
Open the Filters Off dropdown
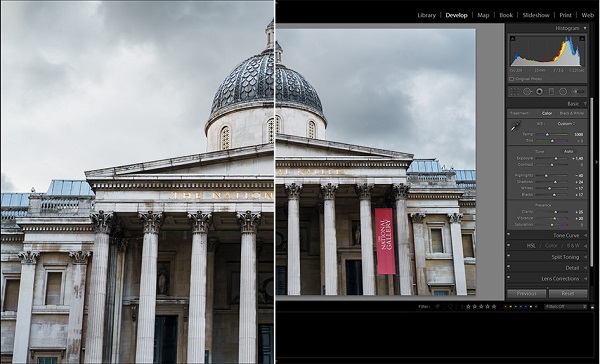[566, 307]
